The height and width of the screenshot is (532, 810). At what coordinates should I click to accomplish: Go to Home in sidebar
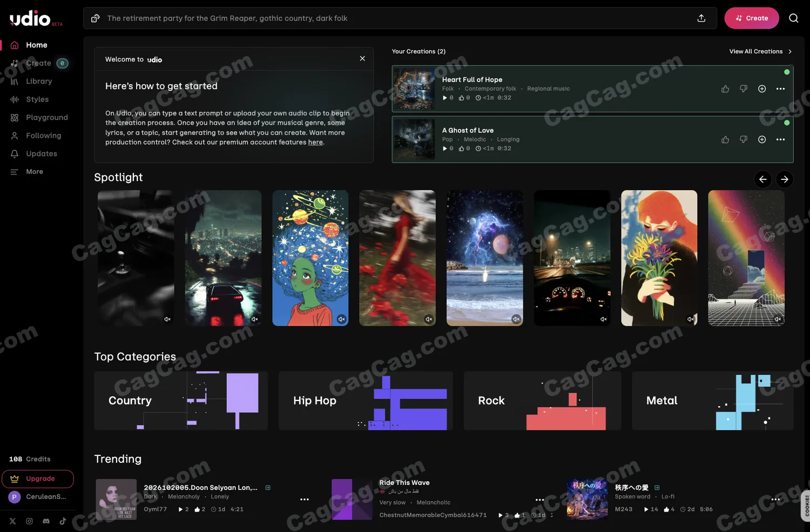click(x=37, y=45)
